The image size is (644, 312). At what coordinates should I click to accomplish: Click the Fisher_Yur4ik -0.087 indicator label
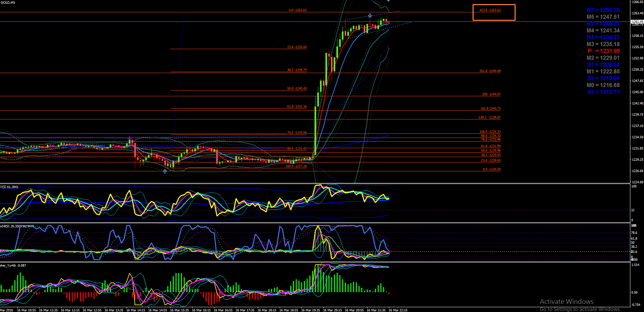[13, 266]
